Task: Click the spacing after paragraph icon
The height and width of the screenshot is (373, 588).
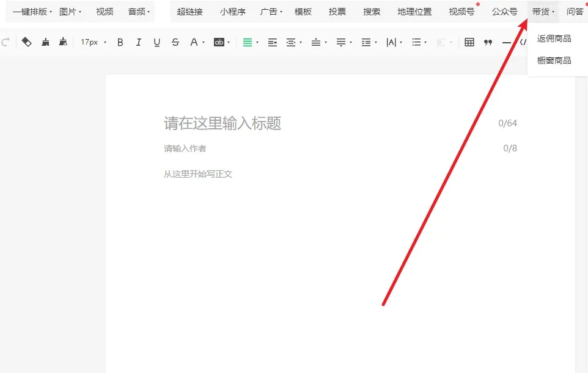Action: [341, 42]
